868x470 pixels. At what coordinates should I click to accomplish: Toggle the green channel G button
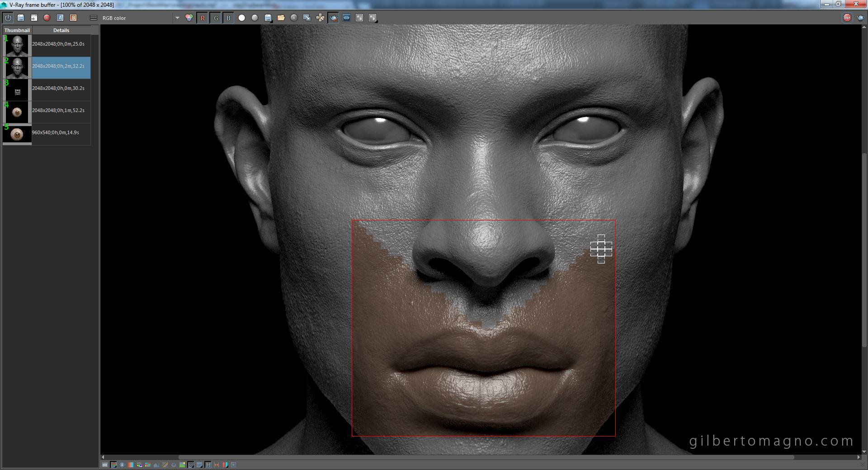click(x=216, y=18)
